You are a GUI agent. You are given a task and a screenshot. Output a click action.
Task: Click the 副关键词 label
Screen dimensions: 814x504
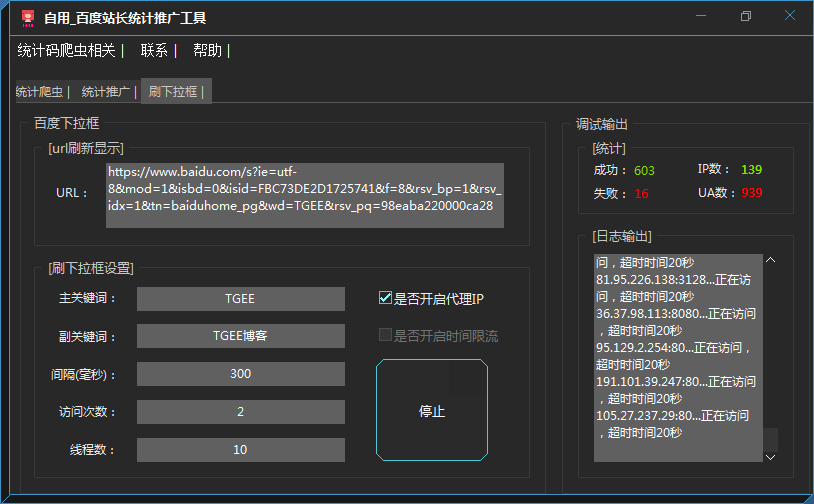[x=87, y=336]
